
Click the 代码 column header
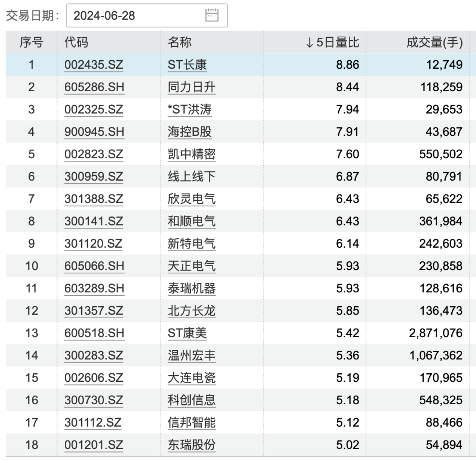click(76, 42)
